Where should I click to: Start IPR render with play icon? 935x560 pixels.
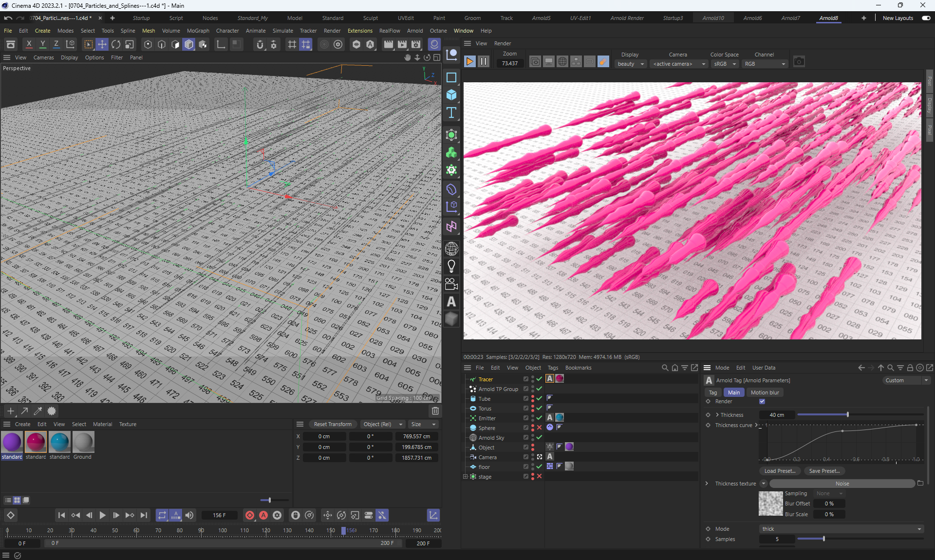pos(470,62)
